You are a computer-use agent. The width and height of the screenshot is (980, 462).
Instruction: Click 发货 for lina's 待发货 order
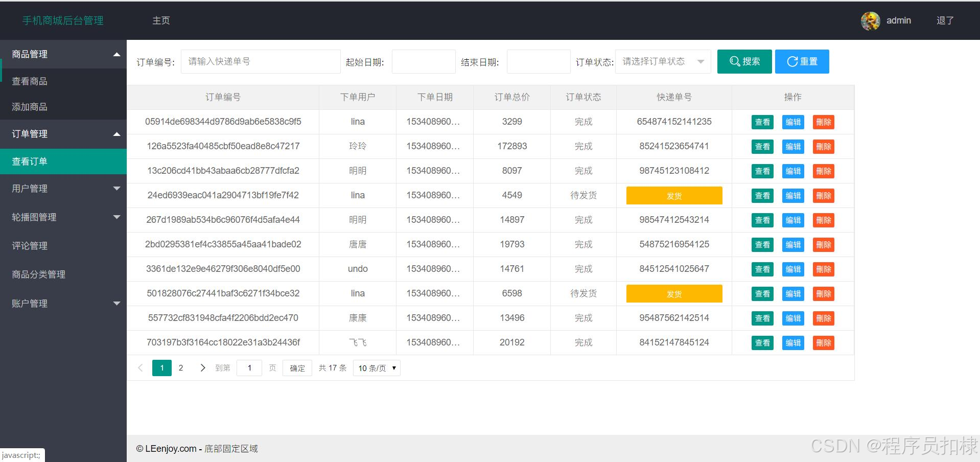673,195
